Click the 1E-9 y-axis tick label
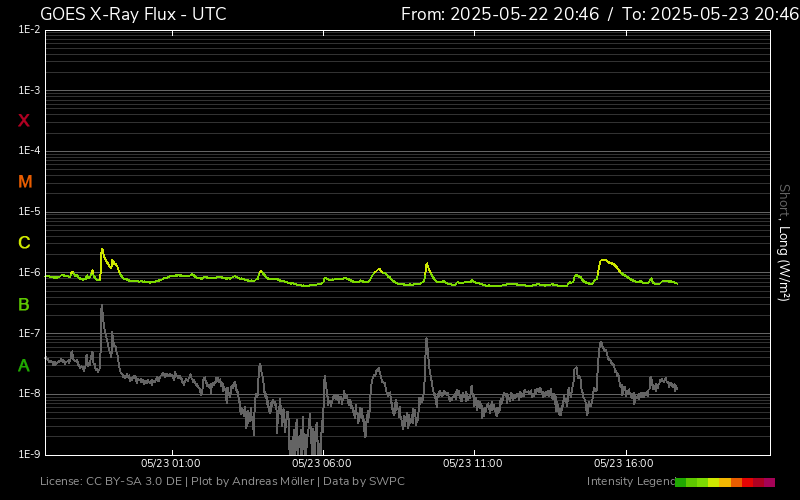The width and height of the screenshot is (800, 500). tap(29, 454)
